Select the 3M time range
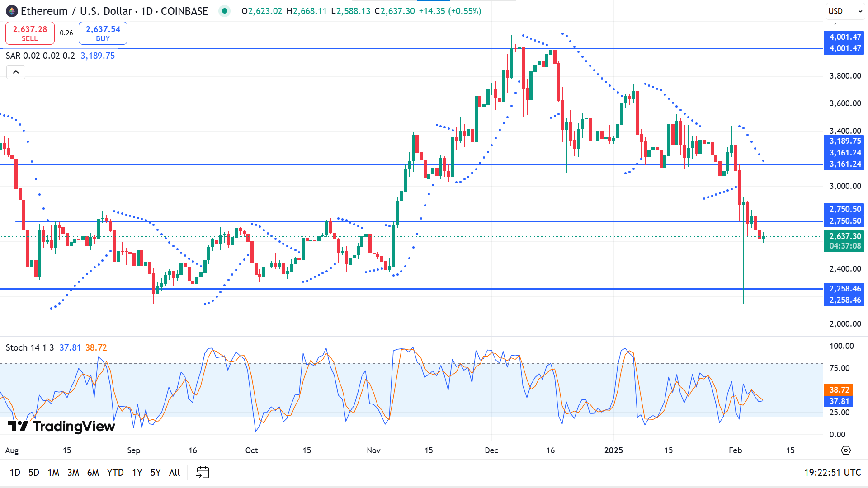This screenshot has width=868, height=488. click(x=73, y=473)
